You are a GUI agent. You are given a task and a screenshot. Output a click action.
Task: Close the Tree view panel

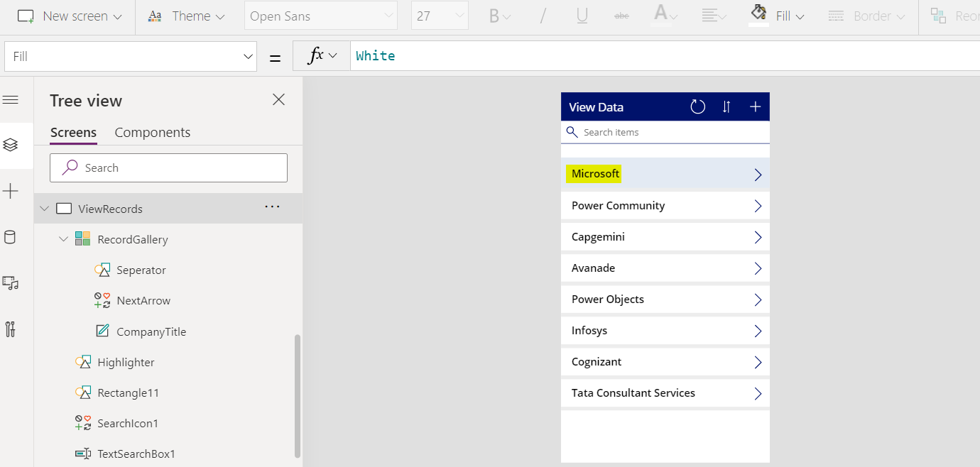point(278,99)
